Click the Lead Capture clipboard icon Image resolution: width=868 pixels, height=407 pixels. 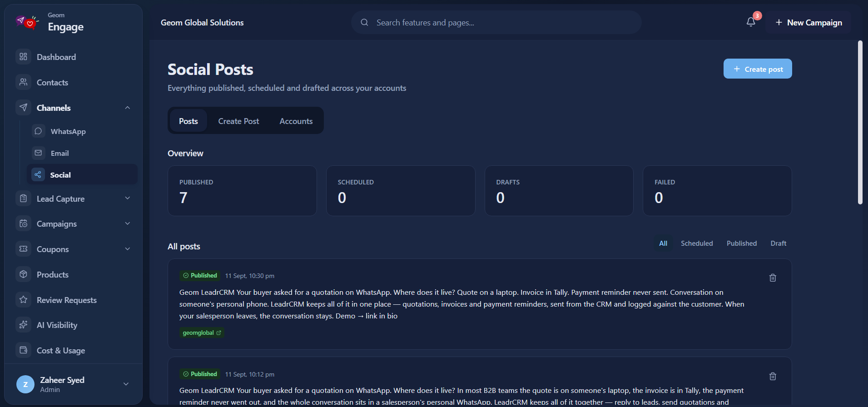coord(23,199)
